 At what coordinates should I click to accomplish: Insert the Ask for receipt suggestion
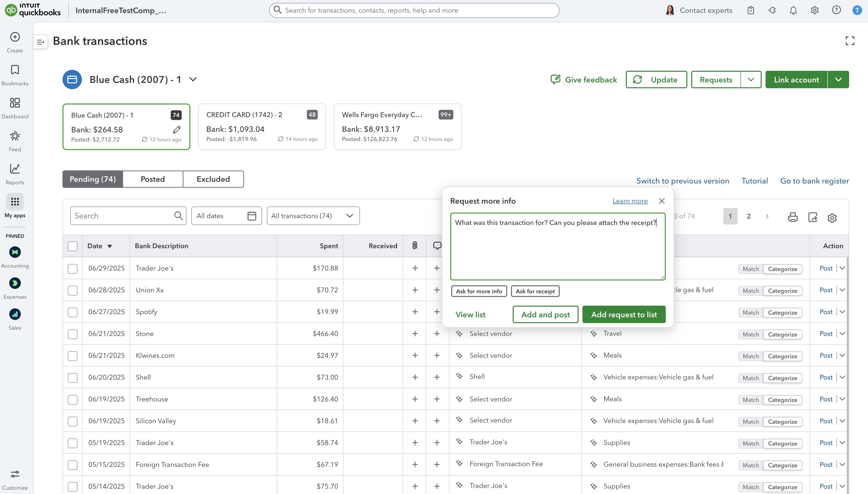(x=535, y=291)
